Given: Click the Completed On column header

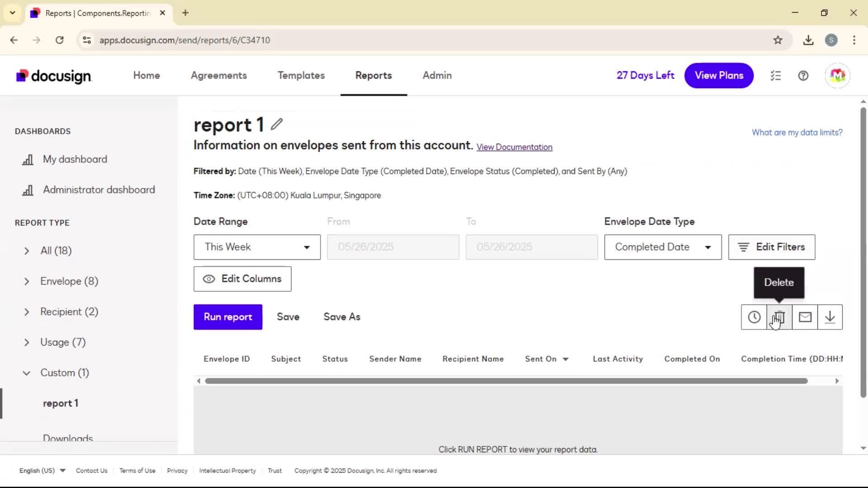Looking at the screenshot, I should coord(692,359).
